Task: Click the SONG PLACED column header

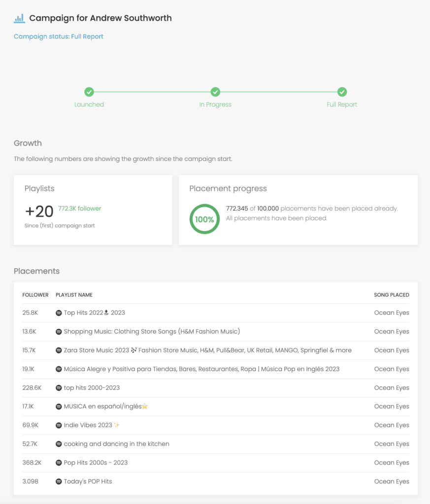Action: 392,295
